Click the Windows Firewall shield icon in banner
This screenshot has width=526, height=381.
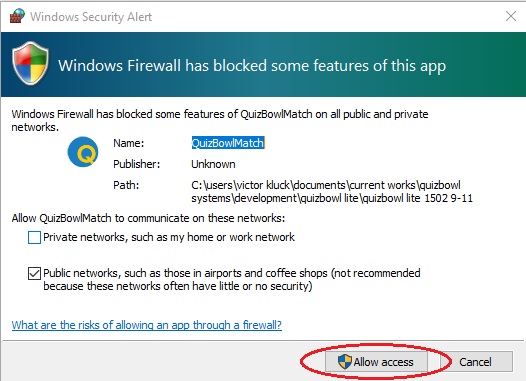tap(30, 64)
